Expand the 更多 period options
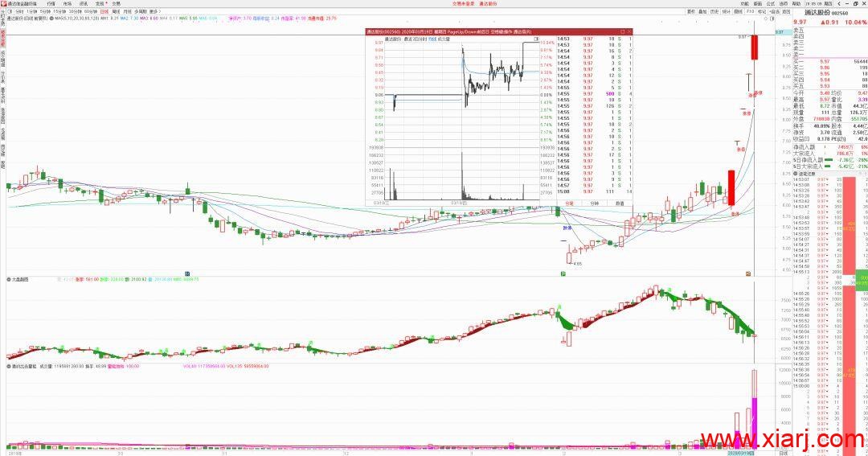This screenshot has height=456, width=868. (154, 11)
